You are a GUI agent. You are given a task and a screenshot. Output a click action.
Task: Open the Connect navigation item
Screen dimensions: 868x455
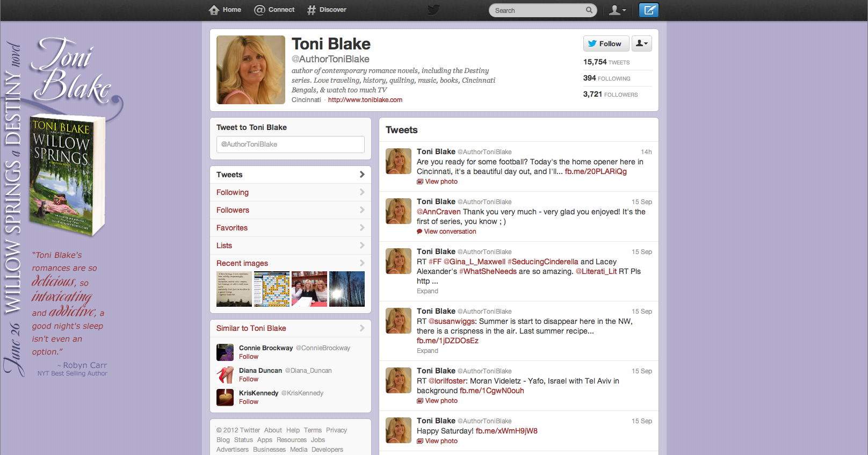pyautogui.click(x=274, y=10)
